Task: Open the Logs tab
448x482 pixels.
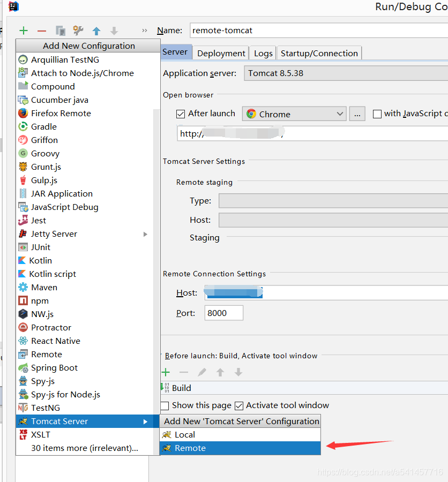Action: 263,53
